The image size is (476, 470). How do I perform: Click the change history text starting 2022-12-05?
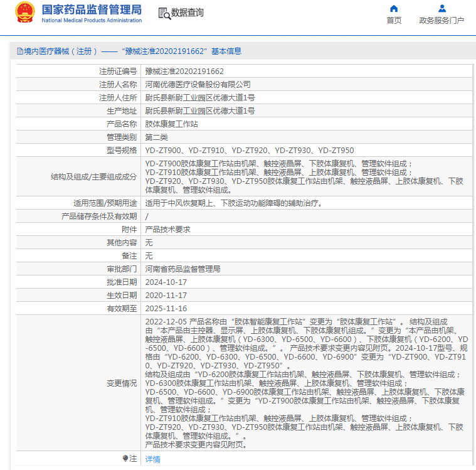click(x=306, y=383)
